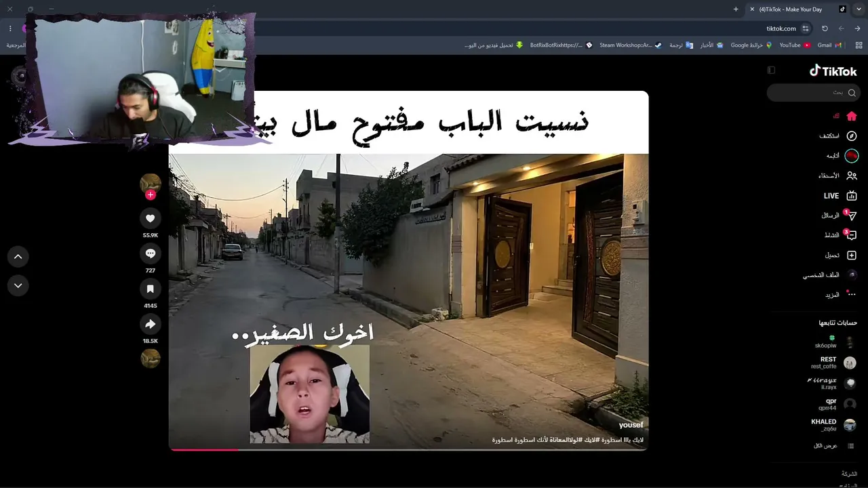Follow the creator via the red plus badge

(x=151, y=195)
